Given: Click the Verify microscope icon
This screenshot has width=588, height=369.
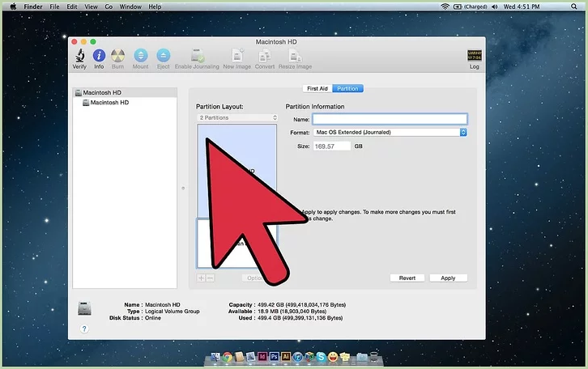Looking at the screenshot, I should [79, 56].
